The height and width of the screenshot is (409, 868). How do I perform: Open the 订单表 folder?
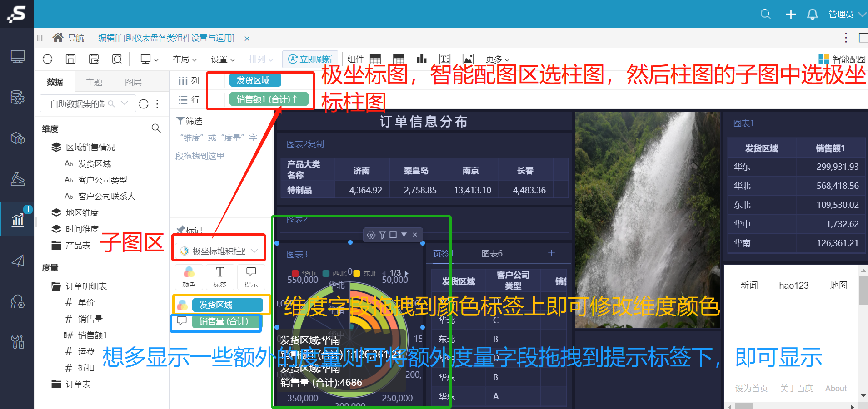(x=71, y=384)
